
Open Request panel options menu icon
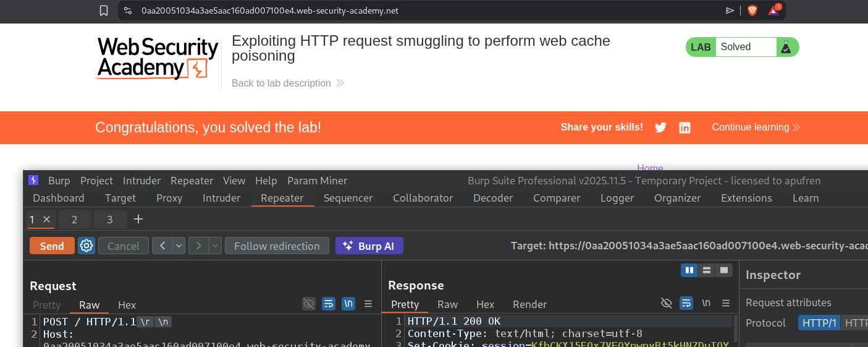coord(368,304)
